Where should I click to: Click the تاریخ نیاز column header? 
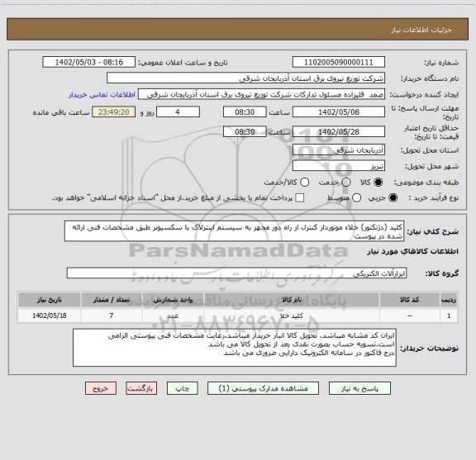[50, 300]
